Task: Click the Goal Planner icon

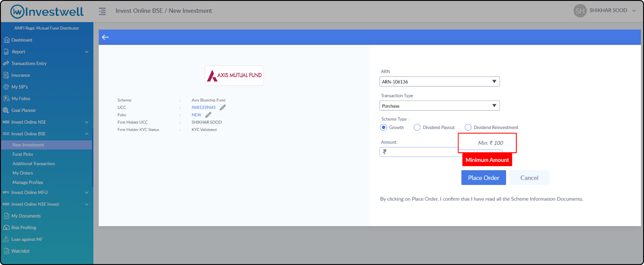Action: pyautogui.click(x=6, y=110)
